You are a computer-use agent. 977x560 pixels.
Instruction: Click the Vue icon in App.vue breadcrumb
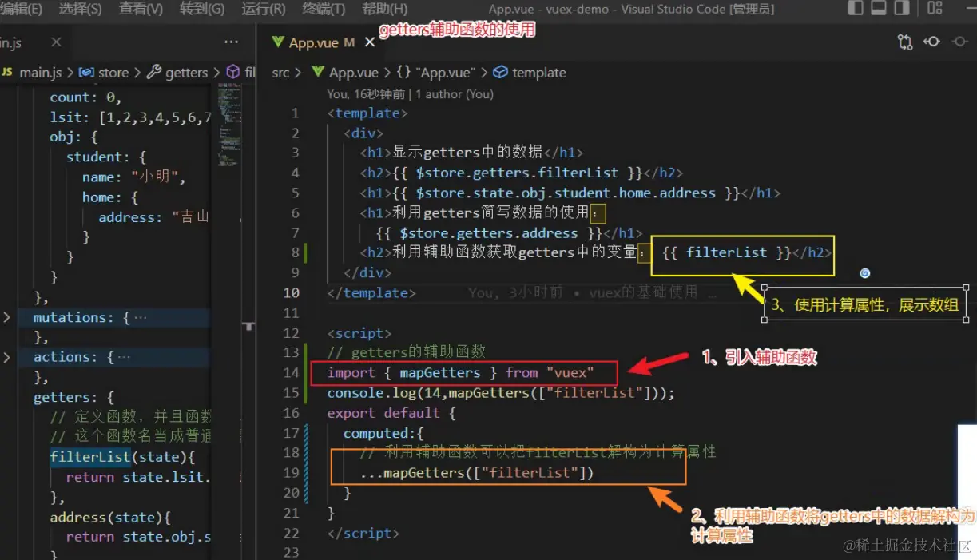(316, 73)
